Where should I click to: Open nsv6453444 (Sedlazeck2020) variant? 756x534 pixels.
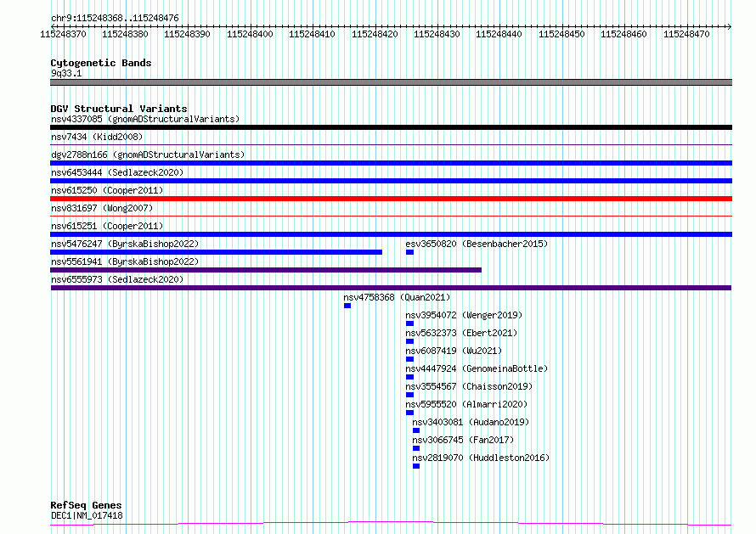click(x=117, y=172)
